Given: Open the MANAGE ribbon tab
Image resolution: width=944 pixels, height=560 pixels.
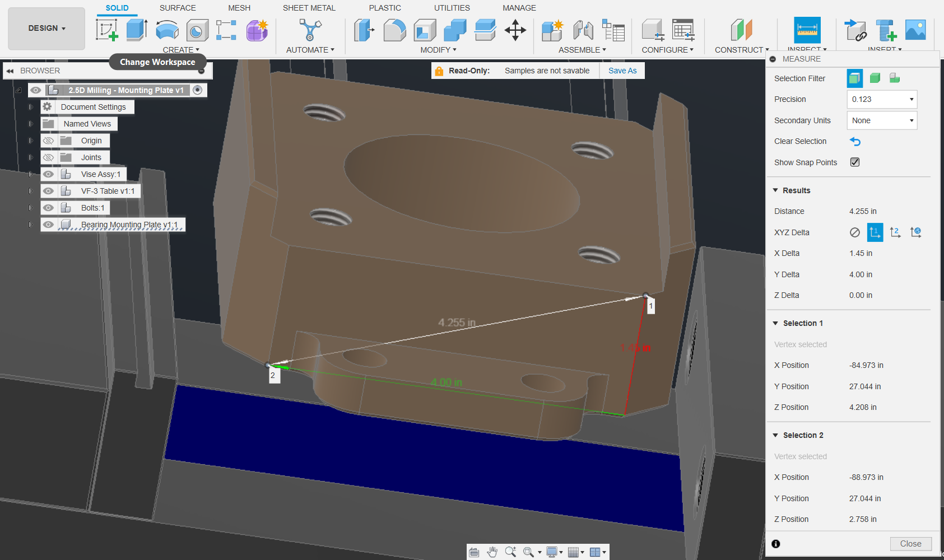Looking at the screenshot, I should (x=518, y=7).
